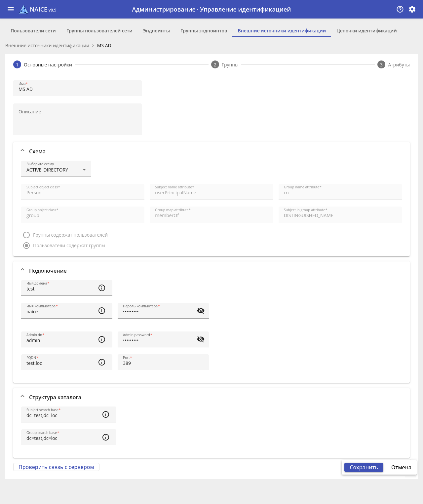Open the settings gear icon
The height and width of the screenshot is (504, 423).
tap(412, 9)
